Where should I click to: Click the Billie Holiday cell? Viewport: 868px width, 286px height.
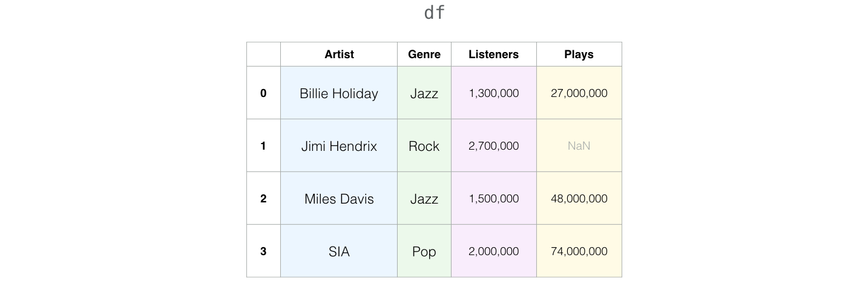click(x=339, y=93)
